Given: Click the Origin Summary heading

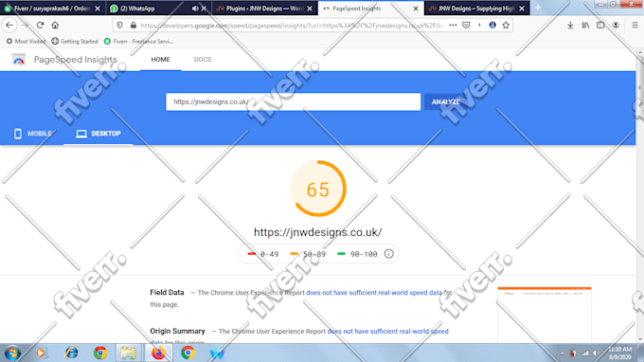Looking at the screenshot, I should [x=177, y=331].
